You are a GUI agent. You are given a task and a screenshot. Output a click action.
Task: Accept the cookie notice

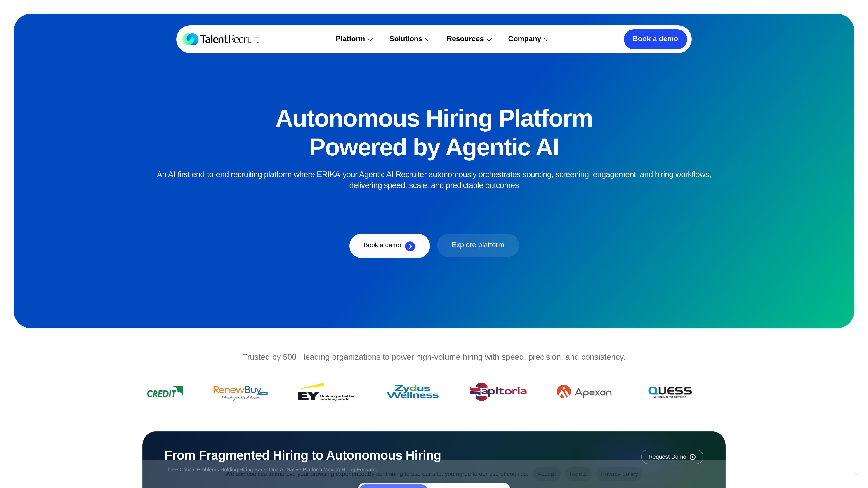547,474
